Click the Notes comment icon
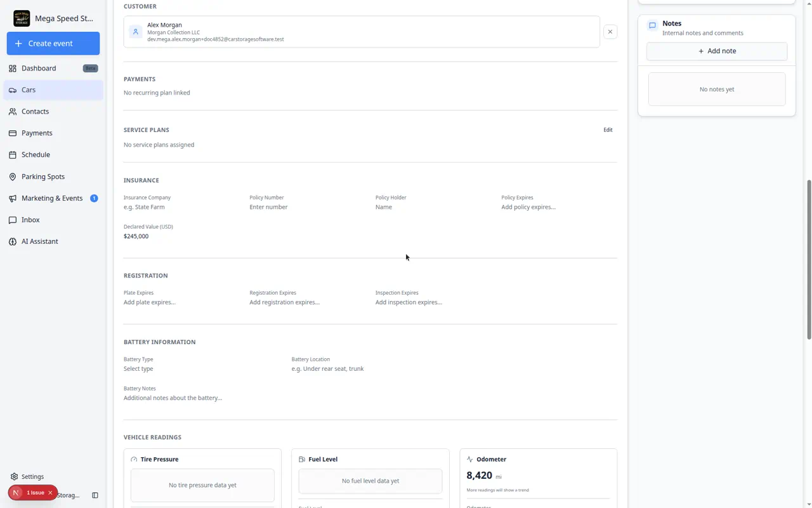Viewport: 812px width, 508px height. (652, 26)
